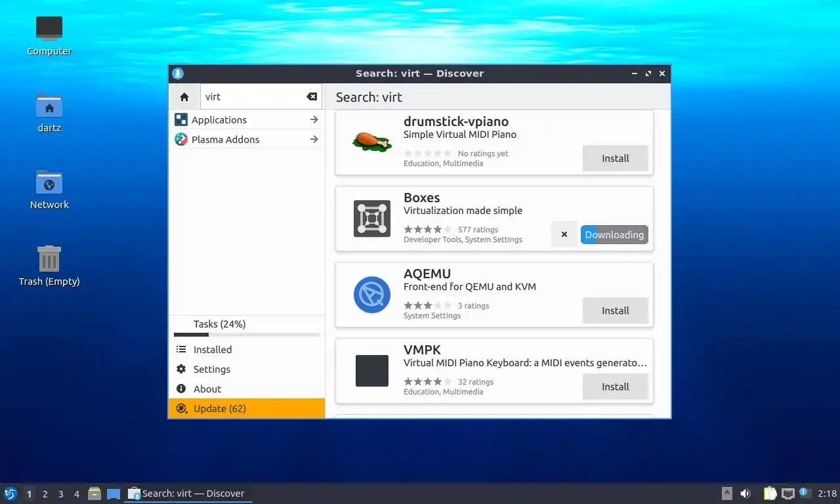
Task: Open the About page
Action: (246, 389)
